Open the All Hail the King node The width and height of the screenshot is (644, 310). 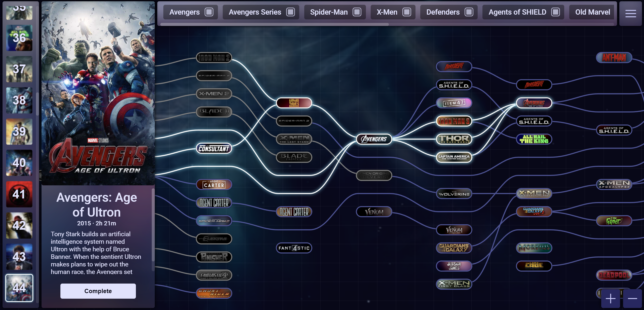point(534,139)
